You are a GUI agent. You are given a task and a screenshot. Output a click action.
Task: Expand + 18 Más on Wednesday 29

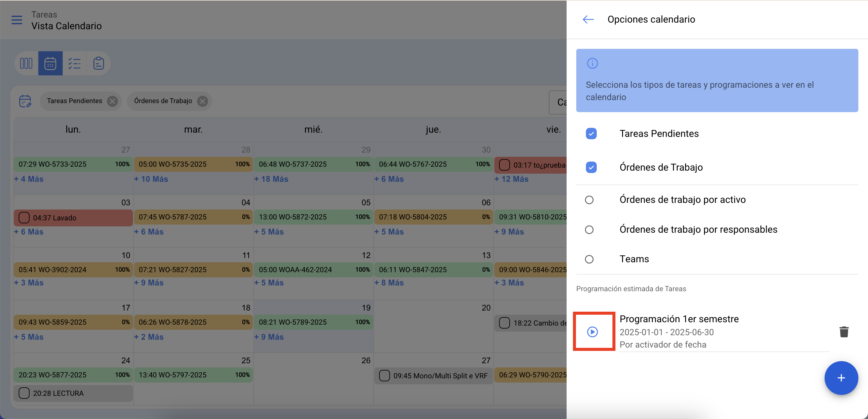(271, 179)
